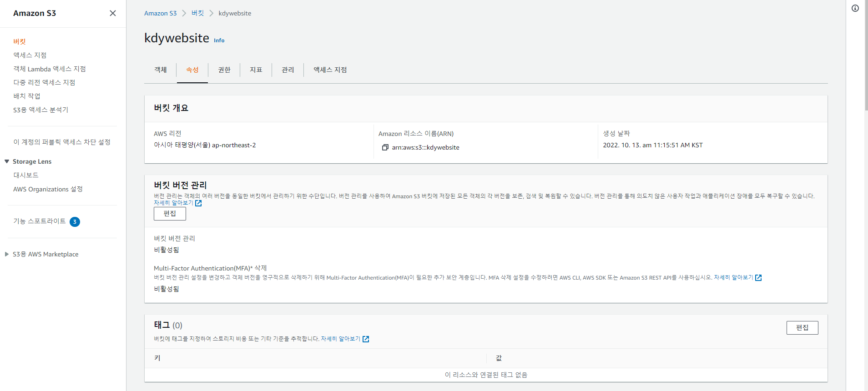The height and width of the screenshot is (391, 868).
Task: Go to the 지표 tab
Action: tap(256, 70)
